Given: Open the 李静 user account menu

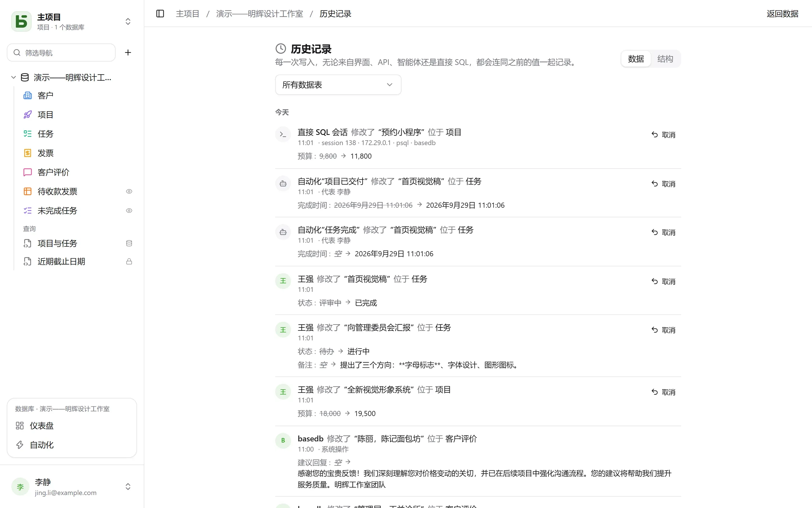Looking at the screenshot, I should [x=72, y=487].
